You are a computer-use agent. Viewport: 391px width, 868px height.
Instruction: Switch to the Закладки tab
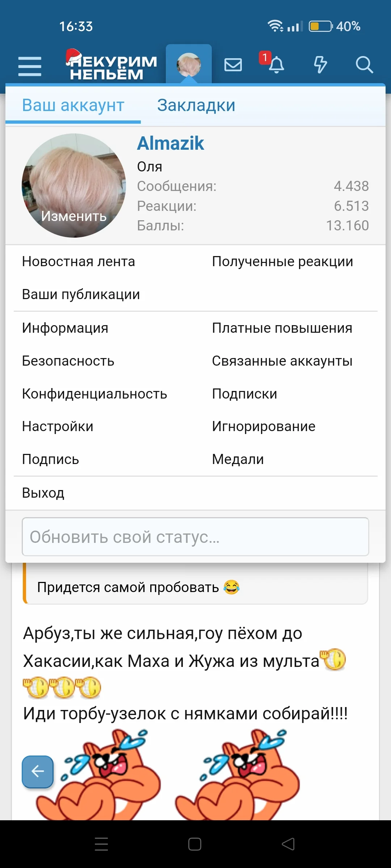point(196,105)
